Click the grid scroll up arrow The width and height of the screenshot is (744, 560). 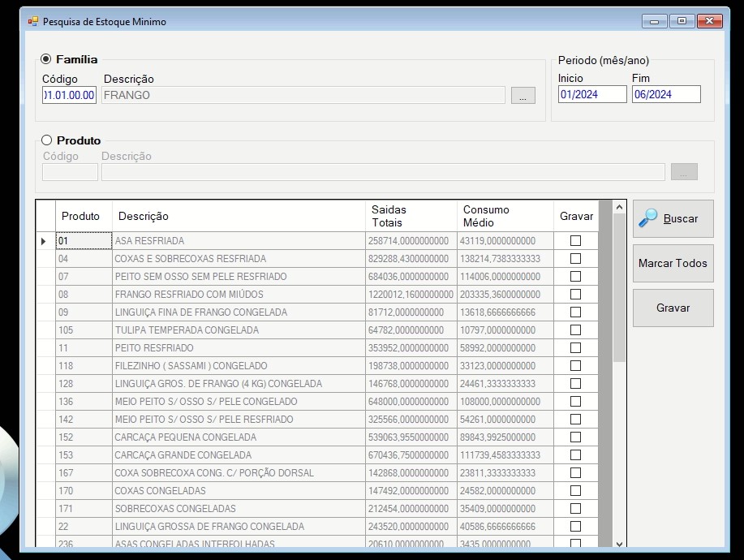tap(619, 208)
